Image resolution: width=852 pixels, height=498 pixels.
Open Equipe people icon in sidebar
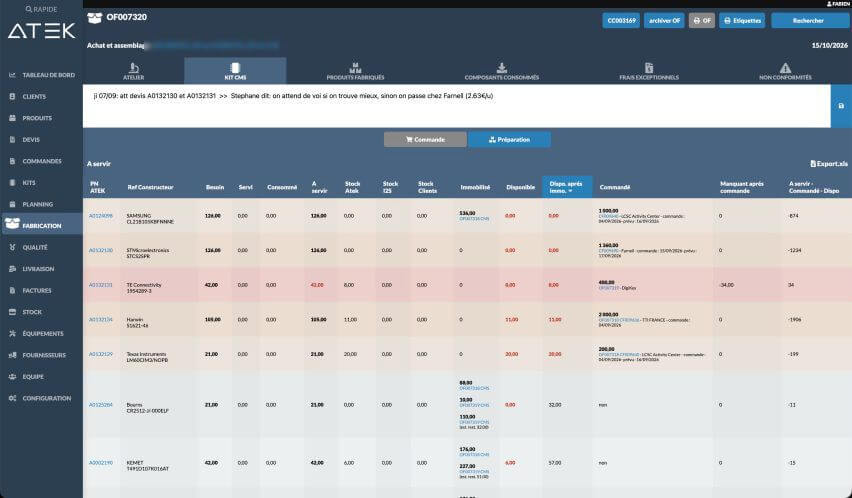pyautogui.click(x=12, y=376)
